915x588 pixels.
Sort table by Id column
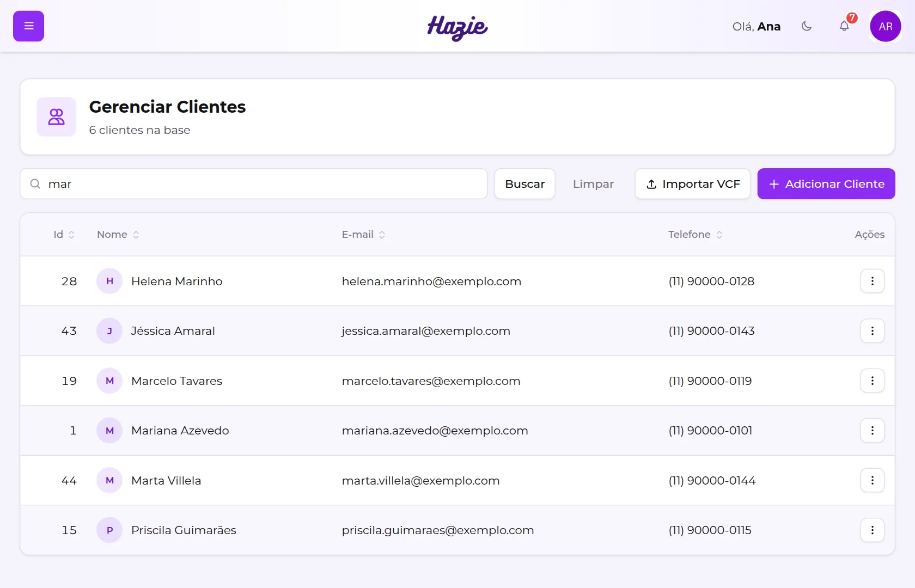click(x=64, y=235)
